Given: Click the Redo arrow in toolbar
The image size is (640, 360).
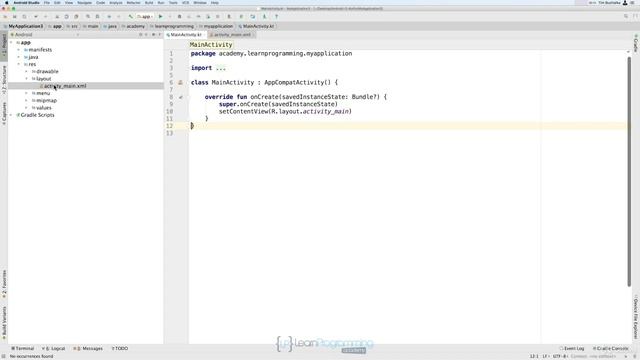Looking at the screenshot, I should 45,17.
